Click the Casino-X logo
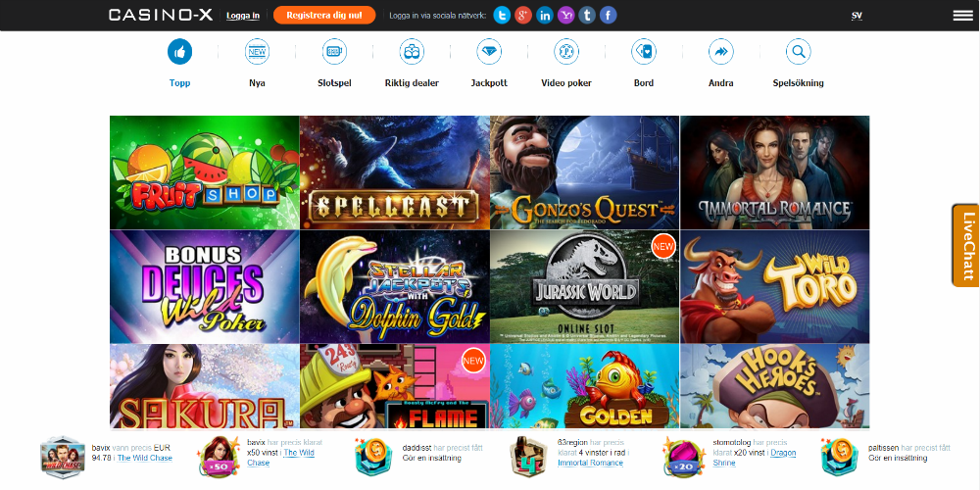 click(161, 15)
